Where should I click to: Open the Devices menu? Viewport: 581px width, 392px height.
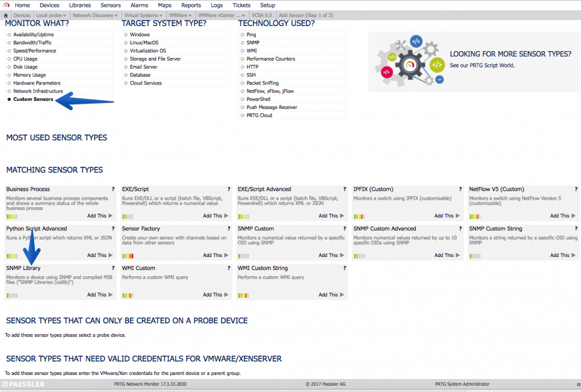pos(49,5)
